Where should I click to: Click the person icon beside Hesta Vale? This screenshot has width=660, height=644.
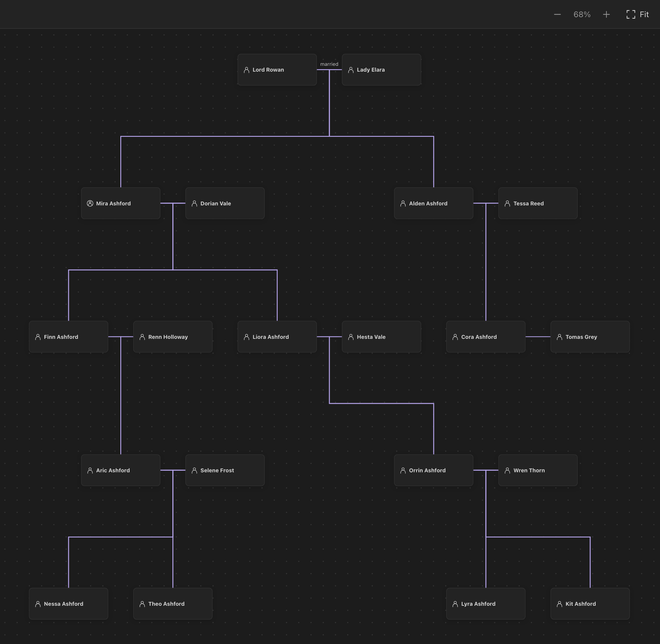coord(351,337)
